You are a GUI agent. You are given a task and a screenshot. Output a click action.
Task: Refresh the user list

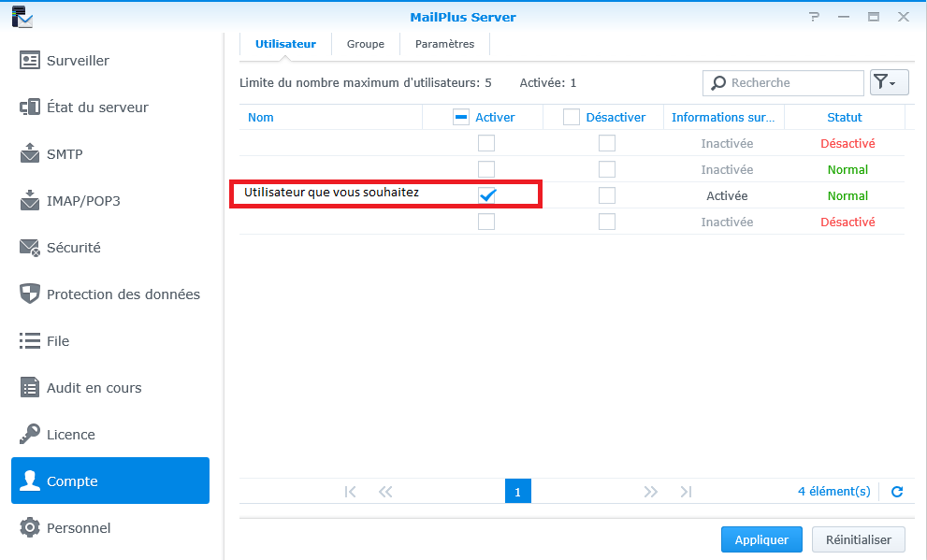[897, 492]
